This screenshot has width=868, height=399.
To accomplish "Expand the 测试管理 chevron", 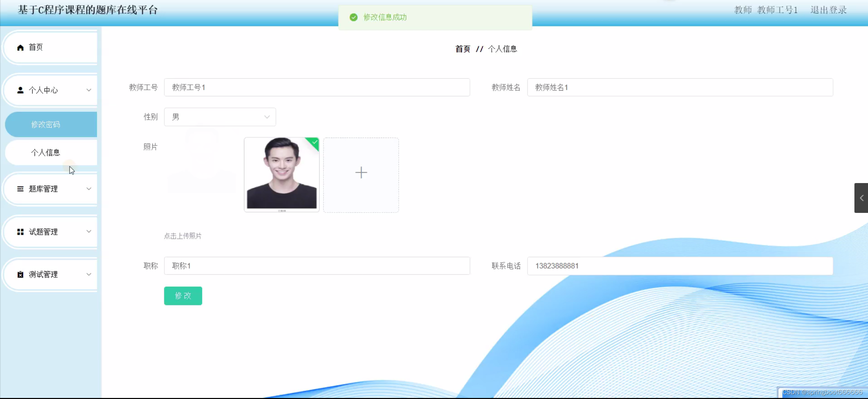I will pos(89,274).
